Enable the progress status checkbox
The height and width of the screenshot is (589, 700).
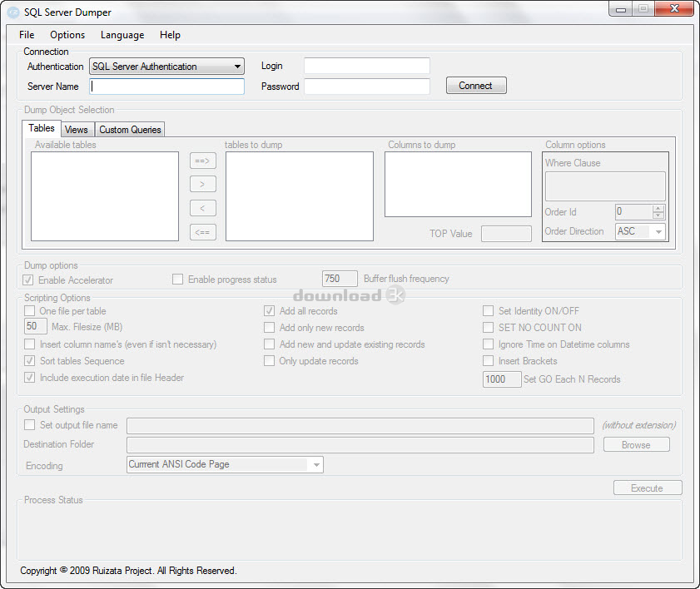click(177, 280)
